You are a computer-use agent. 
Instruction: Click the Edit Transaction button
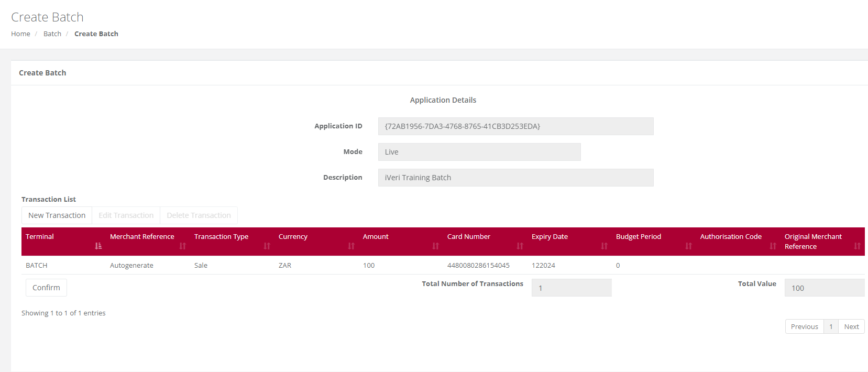(x=126, y=215)
